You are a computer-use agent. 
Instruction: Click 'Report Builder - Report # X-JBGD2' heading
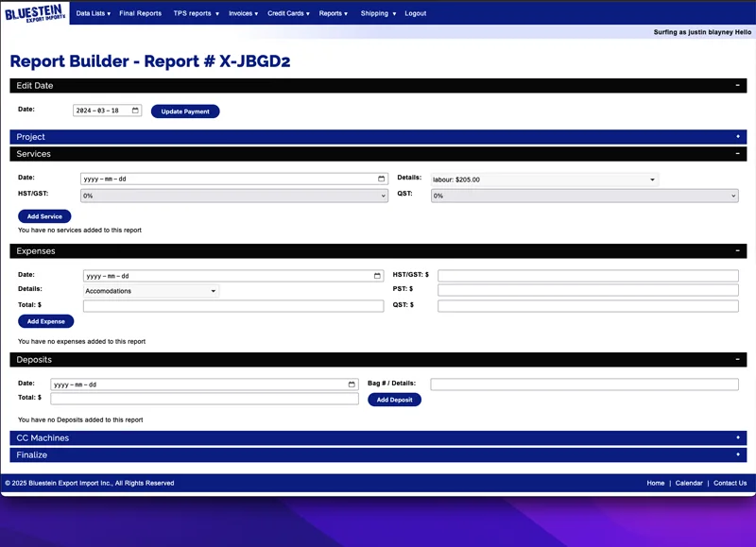(x=150, y=61)
